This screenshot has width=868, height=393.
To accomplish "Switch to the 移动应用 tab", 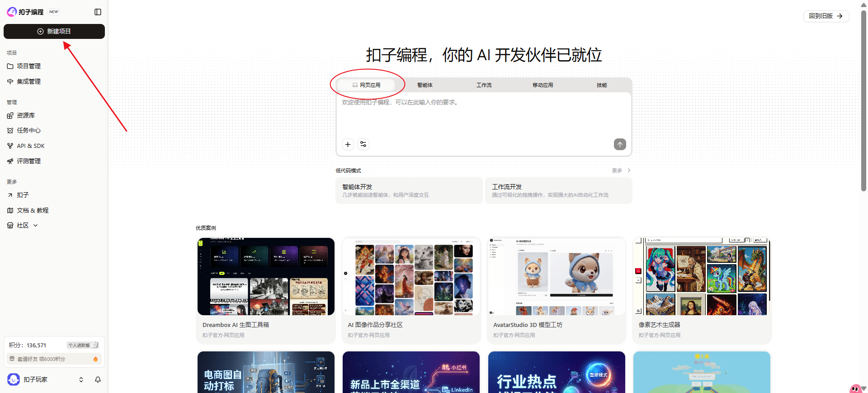I will (x=542, y=85).
